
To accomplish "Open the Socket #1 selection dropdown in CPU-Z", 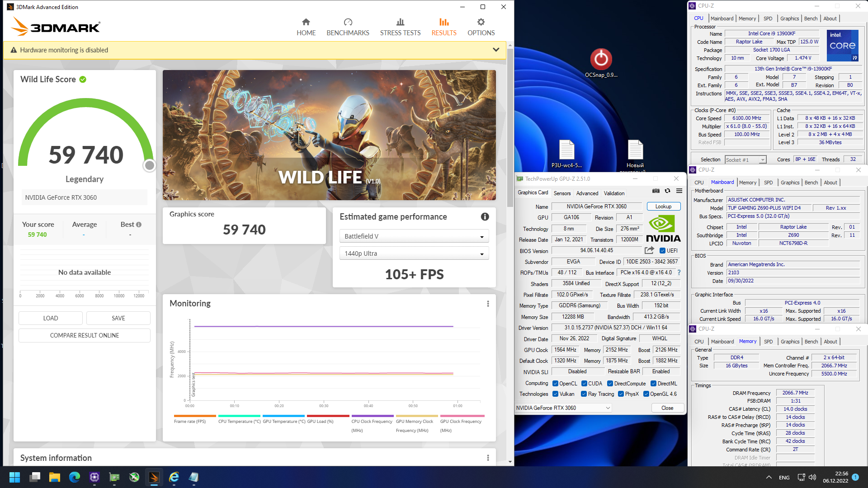I will pos(745,160).
